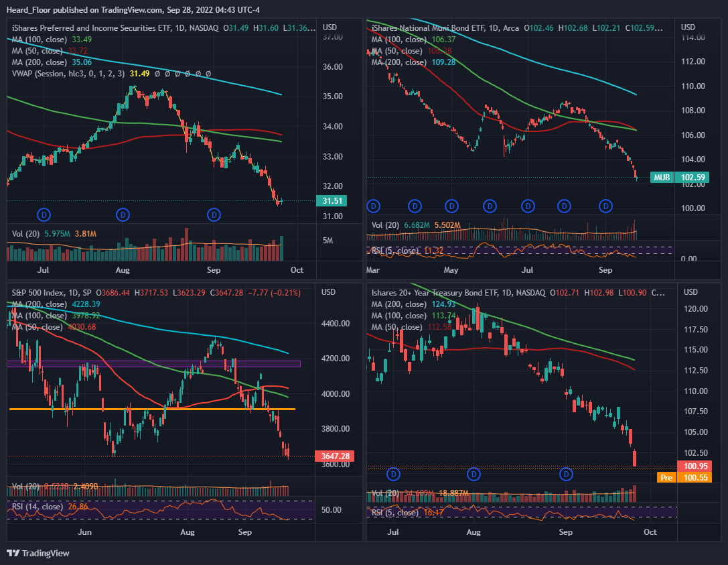Select Vol (20) 6.682M legend in the Muni Bond chart
Screen dimensions: 728x565
click(415, 225)
